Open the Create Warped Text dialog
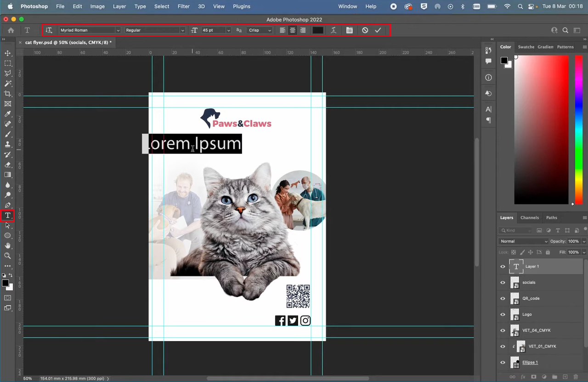The width and height of the screenshot is (588, 382). (334, 30)
